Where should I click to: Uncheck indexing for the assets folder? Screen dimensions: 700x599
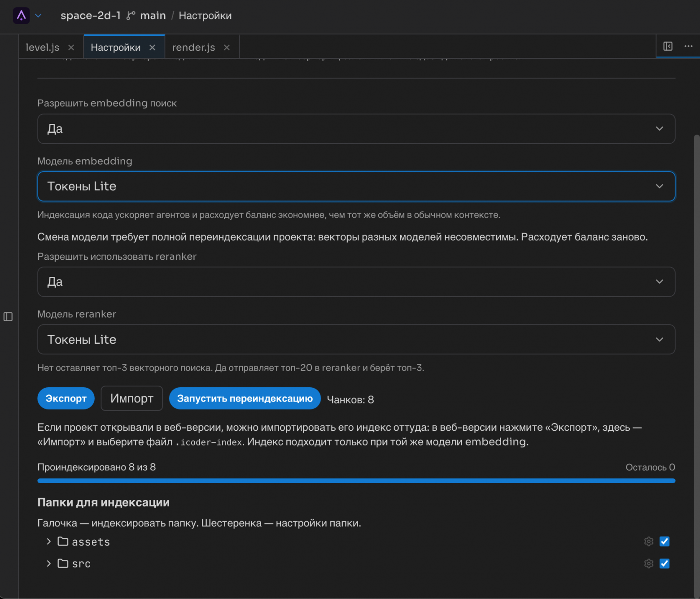(x=665, y=542)
